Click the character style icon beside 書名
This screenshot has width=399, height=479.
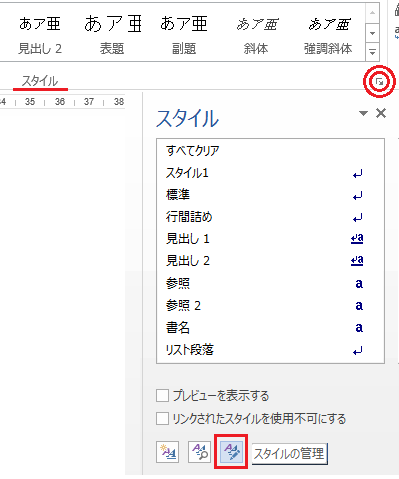click(x=359, y=328)
